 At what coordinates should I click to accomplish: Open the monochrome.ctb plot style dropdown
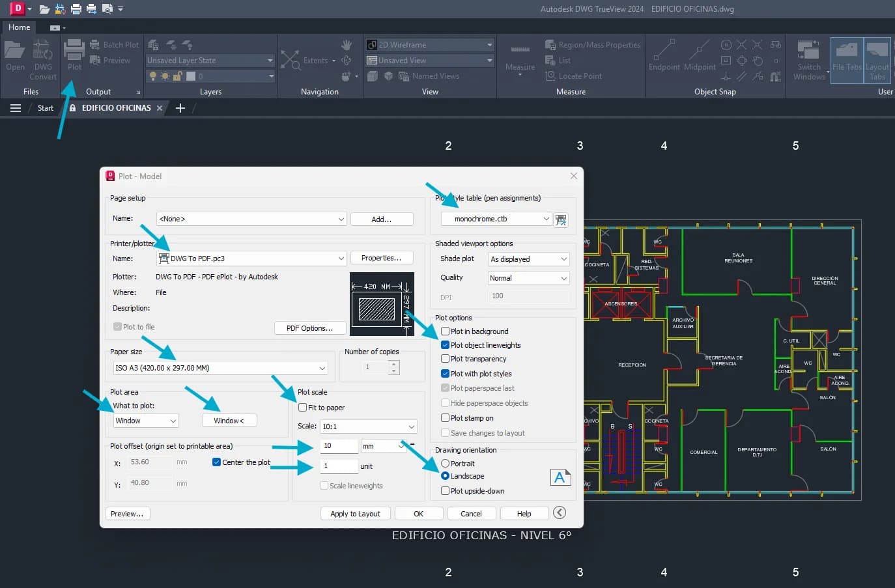pyautogui.click(x=496, y=219)
